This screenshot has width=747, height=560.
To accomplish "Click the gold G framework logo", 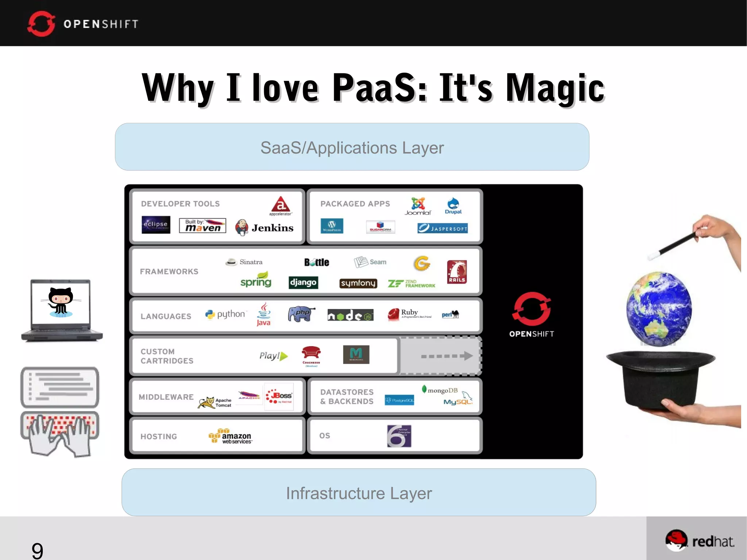I will [422, 263].
